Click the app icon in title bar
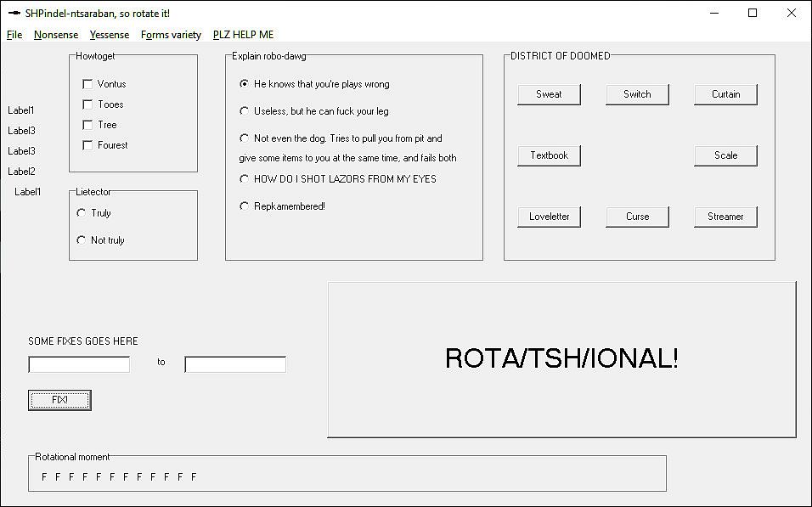The image size is (812, 507). pos(14,13)
